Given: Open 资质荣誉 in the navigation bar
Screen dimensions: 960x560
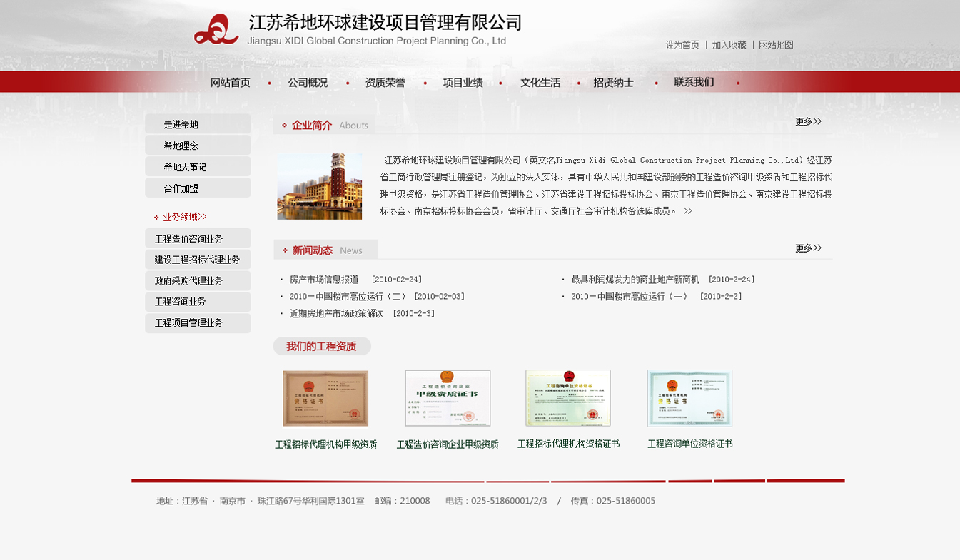Looking at the screenshot, I should coord(385,83).
